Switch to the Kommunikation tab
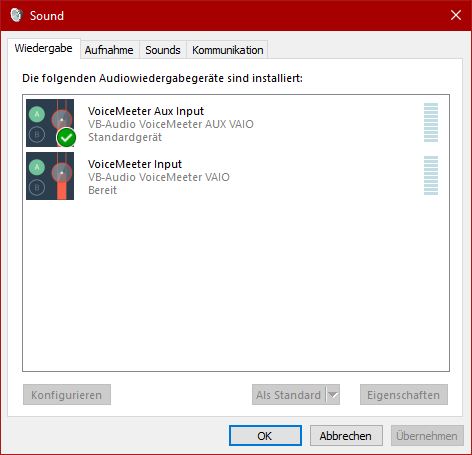 pyautogui.click(x=228, y=50)
